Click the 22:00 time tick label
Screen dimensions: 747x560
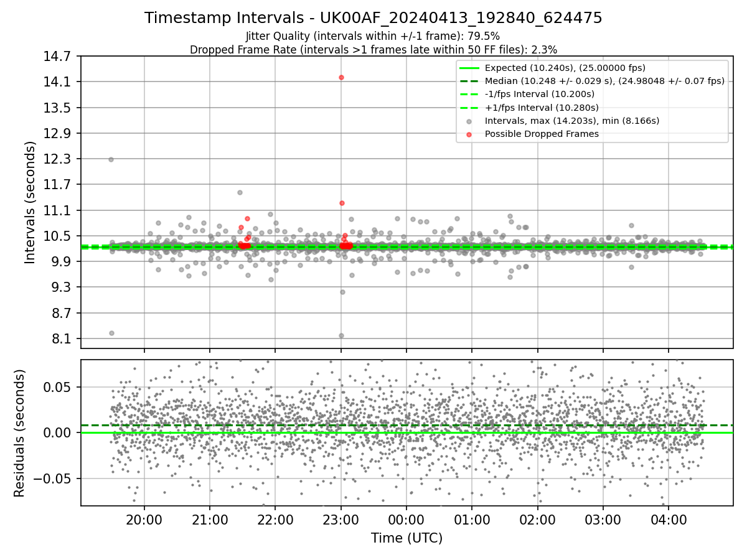coord(275,520)
